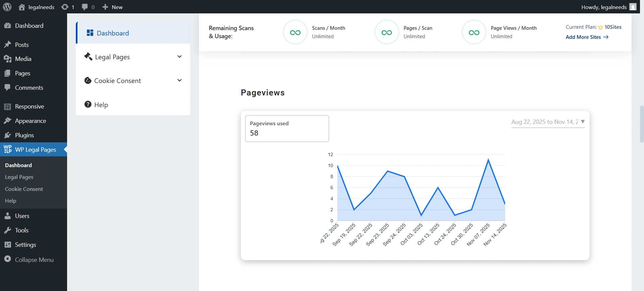The image size is (644, 291).
Task: Open Legal Pages in the sidebar submenu
Action: click(x=19, y=177)
